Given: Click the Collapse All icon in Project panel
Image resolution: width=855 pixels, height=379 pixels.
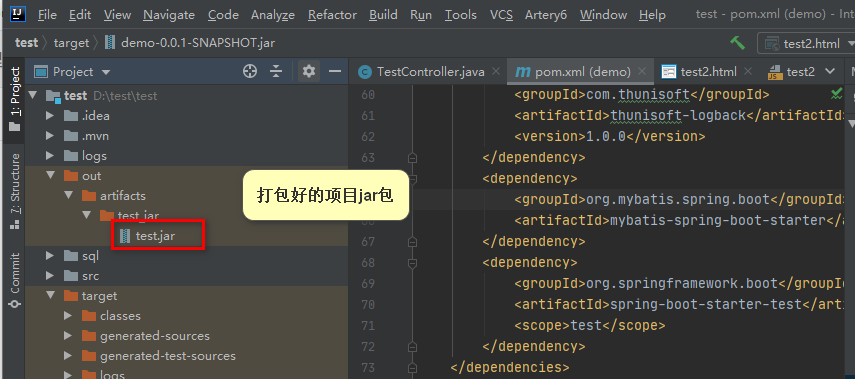Looking at the screenshot, I should pyautogui.click(x=276, y=71).
